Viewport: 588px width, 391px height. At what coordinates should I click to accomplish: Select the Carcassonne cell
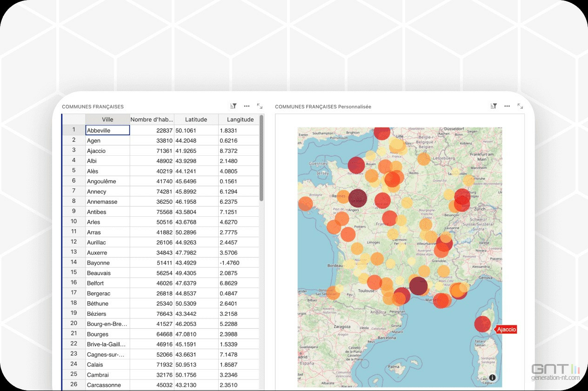[x=107, y=385]
